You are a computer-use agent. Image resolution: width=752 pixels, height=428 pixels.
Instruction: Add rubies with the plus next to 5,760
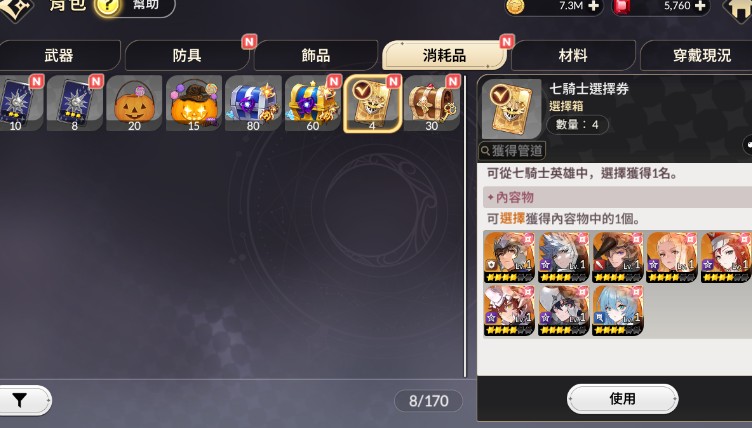point(700,6)
